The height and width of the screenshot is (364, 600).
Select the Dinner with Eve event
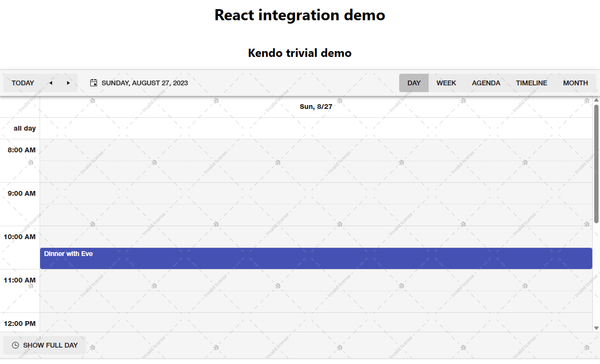click(x=316, y=258)
